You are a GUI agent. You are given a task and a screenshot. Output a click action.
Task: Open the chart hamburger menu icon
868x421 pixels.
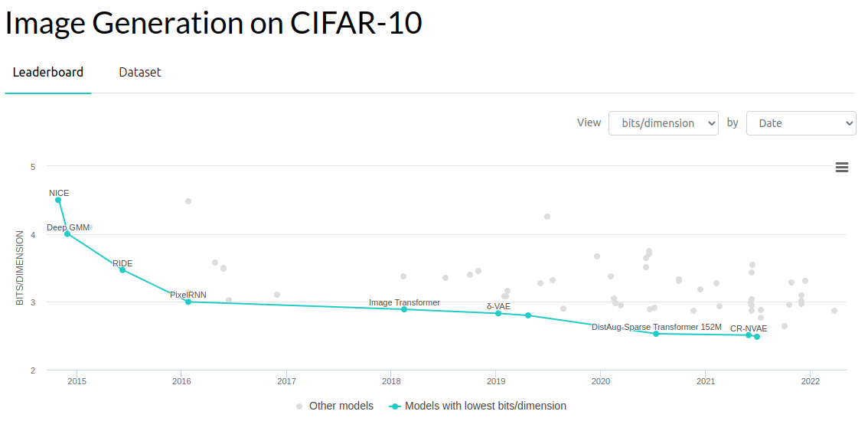(841, 168)
